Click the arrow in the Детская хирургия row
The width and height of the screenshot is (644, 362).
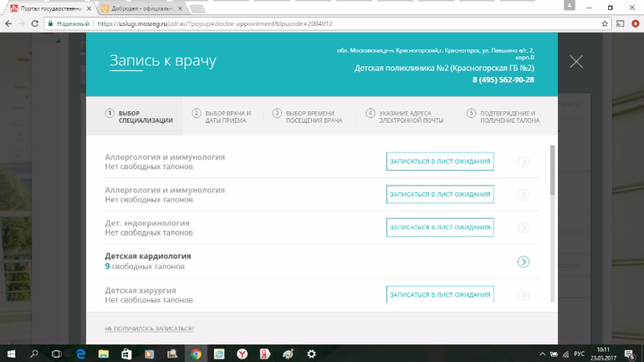[523, 295]
